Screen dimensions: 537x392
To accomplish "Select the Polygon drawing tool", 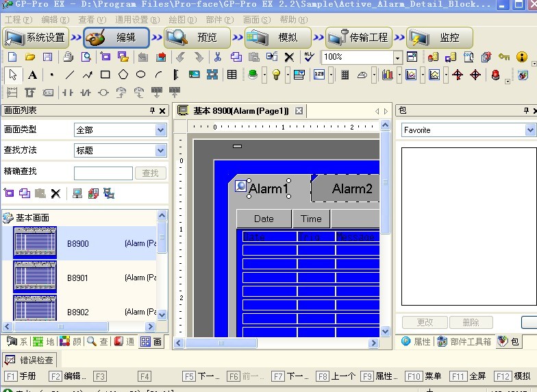I will 123,75.
